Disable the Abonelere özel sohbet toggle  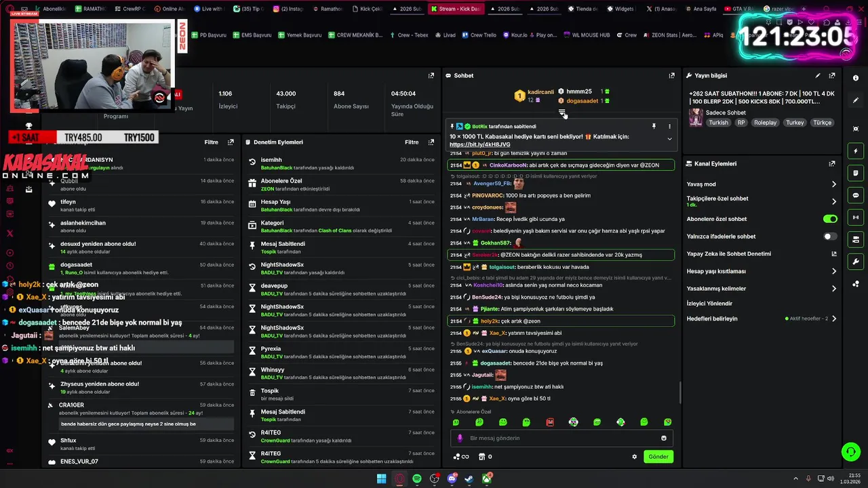pyautogui.click(x=830, y=219)
